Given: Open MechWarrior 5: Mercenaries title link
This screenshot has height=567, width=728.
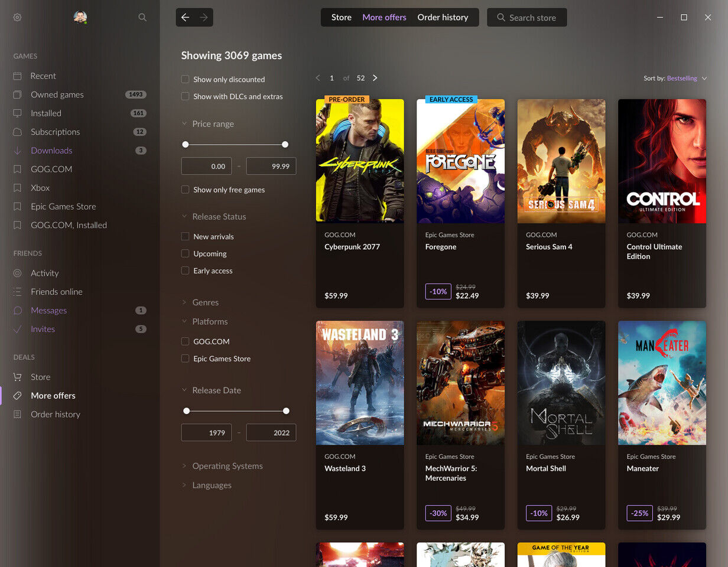Looking at the screenshot, I should (451, 473).
